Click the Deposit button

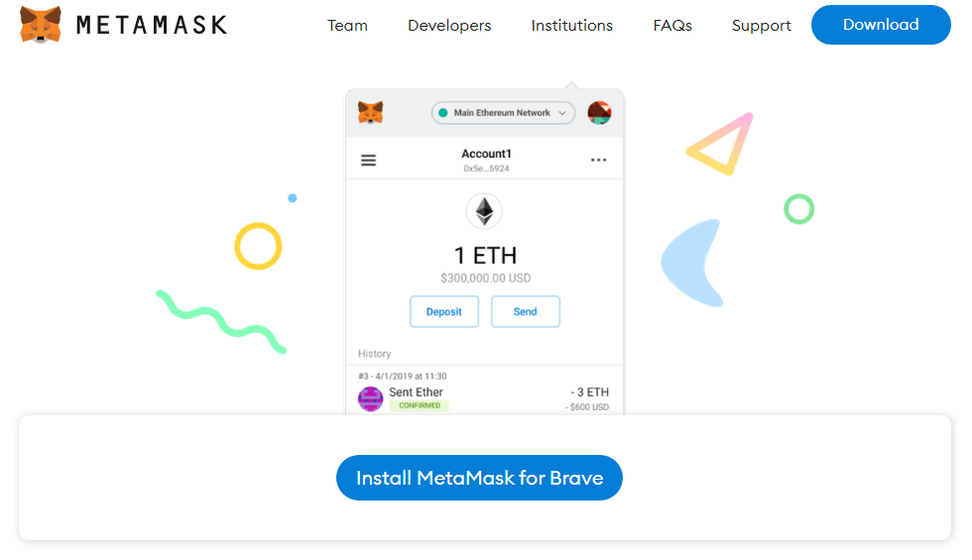(x=444, y=311)
